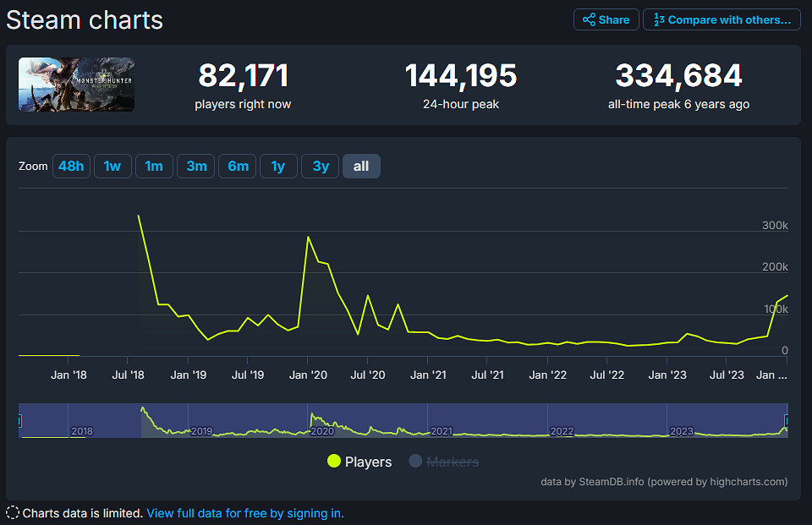Click the Monster Hunter World game thumbnail
812x525 pixels.
tap(76, 85)
